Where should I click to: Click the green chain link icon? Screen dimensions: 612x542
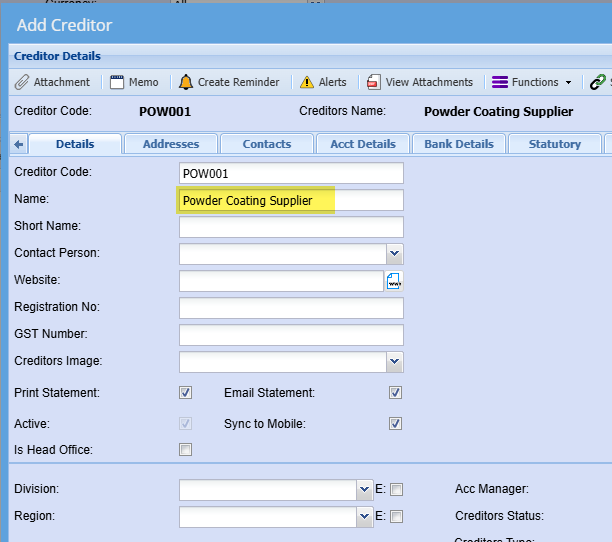click(x=598, y=82)
